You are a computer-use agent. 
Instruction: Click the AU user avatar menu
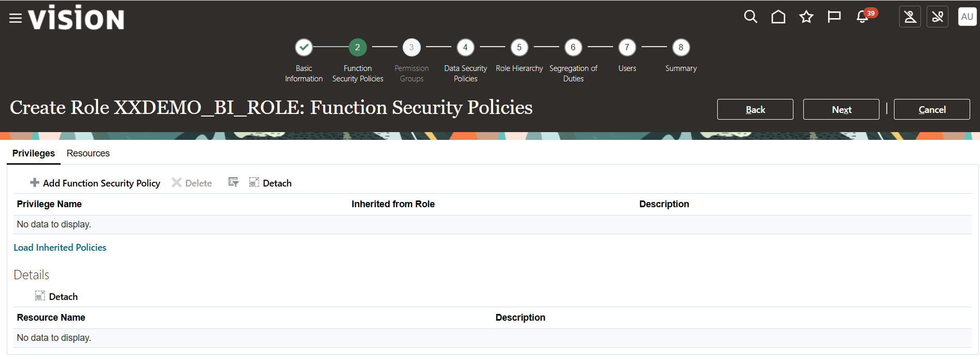pyautogui.click(x=967, y=17)
